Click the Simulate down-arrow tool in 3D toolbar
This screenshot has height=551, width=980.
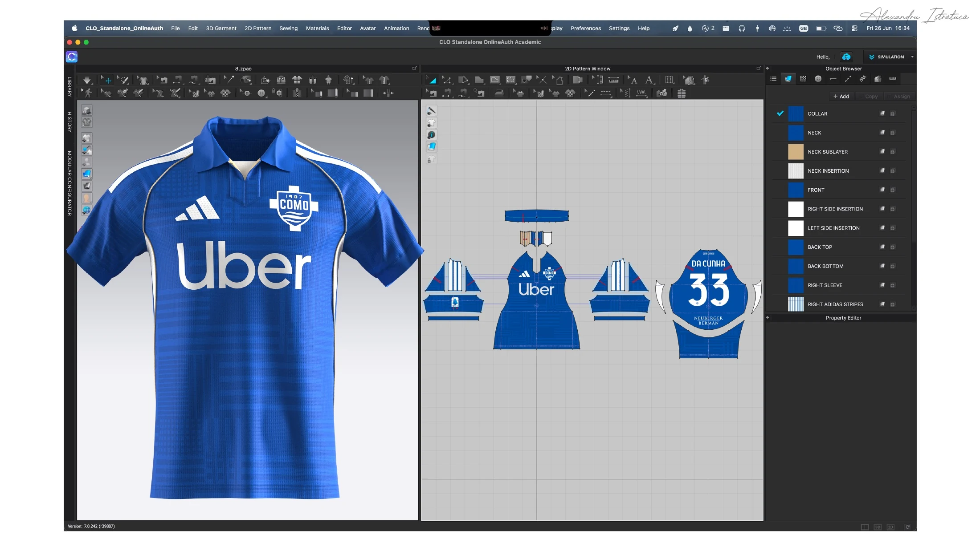[87, 80]
